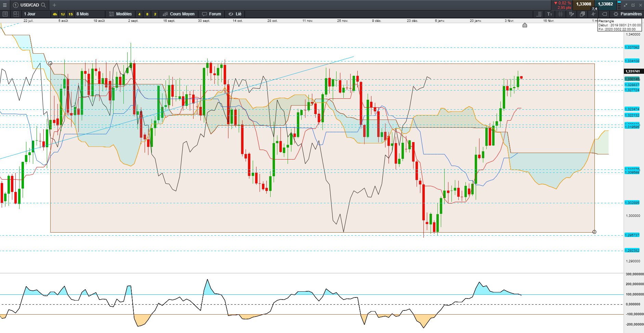Open the drawing tools pencil icon

(571, 14)
